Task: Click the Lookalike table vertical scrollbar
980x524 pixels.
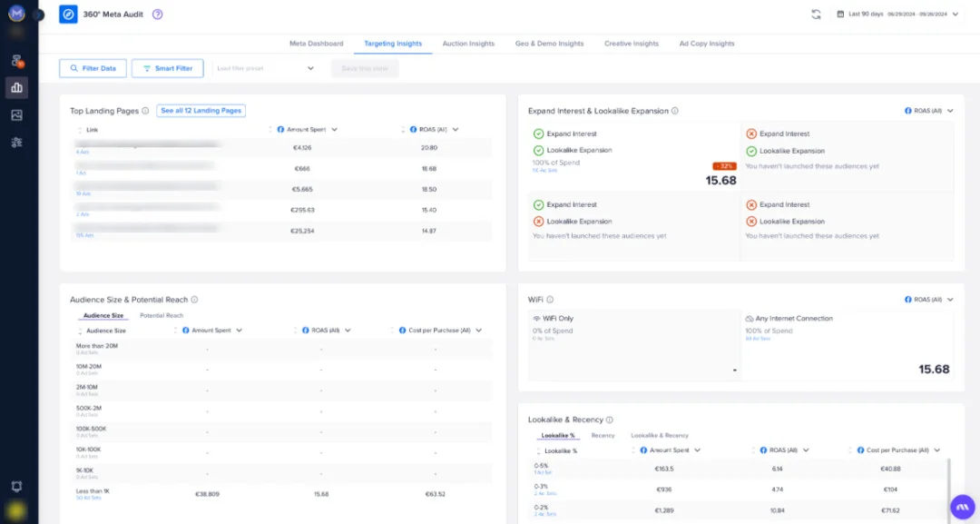Action: click(x=949, y=491)
